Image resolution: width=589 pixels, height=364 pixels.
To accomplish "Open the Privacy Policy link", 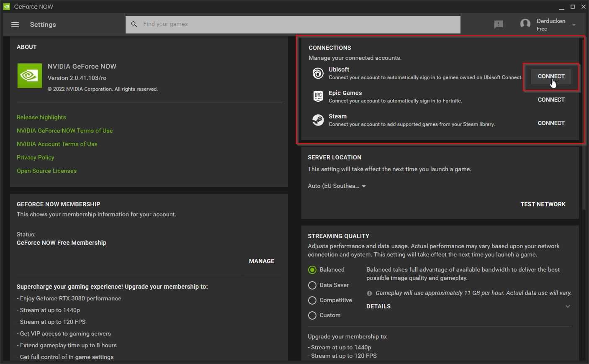I will [36, 158].
